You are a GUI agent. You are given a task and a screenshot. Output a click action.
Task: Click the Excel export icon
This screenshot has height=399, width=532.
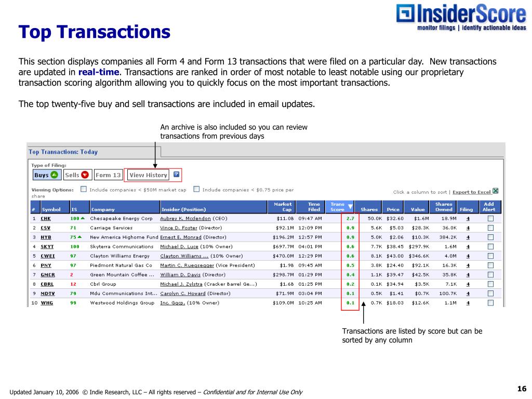[x=495, y=191]
